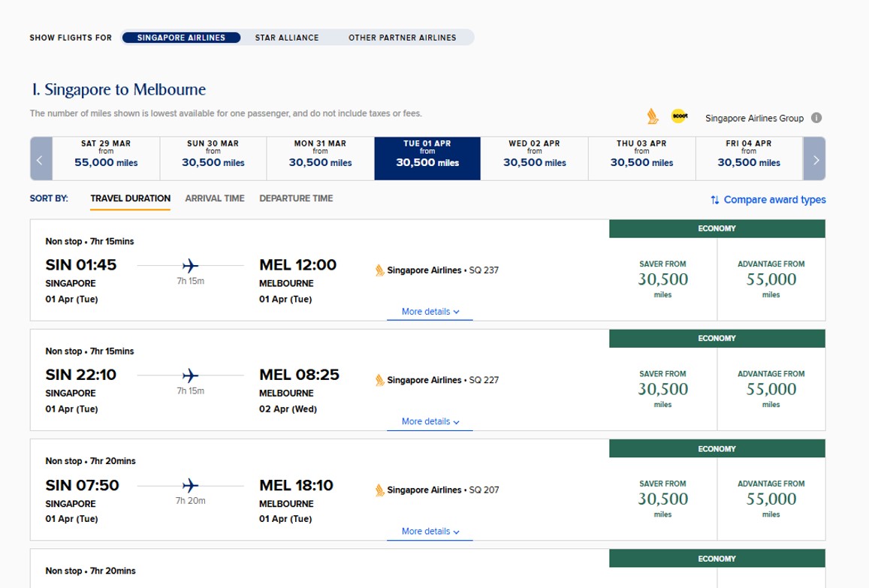Select the Singapore Airlines flight filter pill
Image resolution: width=869 pixels, height=588 pixels.
click(x=181, y=38)
